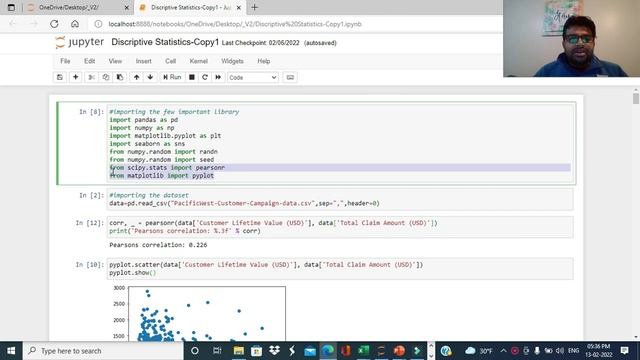
Task: Open the Insert menu
Action: click(144, 61)
